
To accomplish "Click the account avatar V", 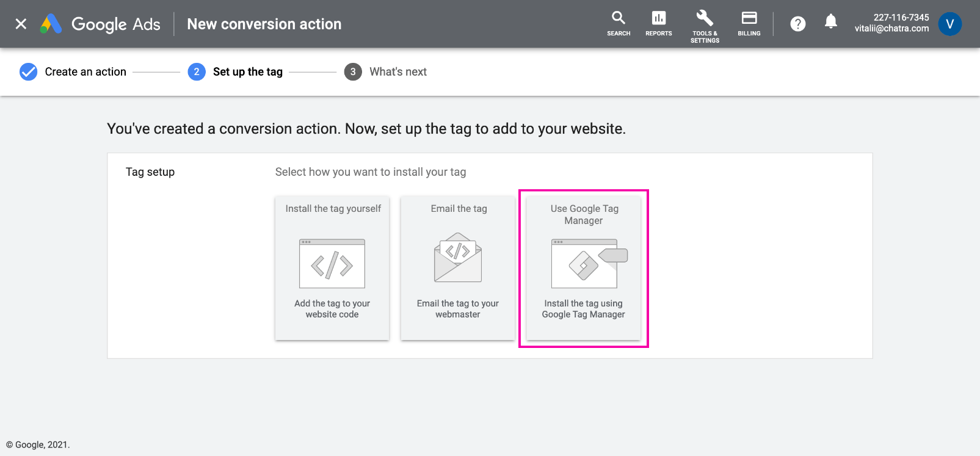I will click(949, 24).
